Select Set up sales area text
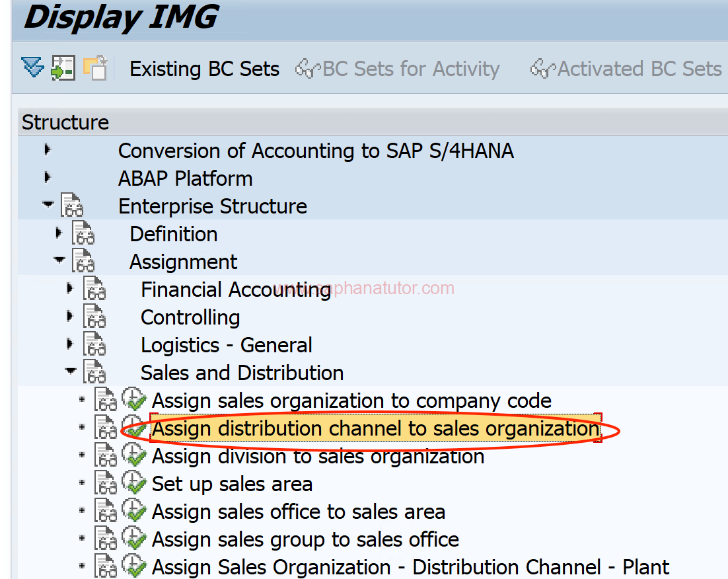The image size is (728, 579). click(232, 484)
